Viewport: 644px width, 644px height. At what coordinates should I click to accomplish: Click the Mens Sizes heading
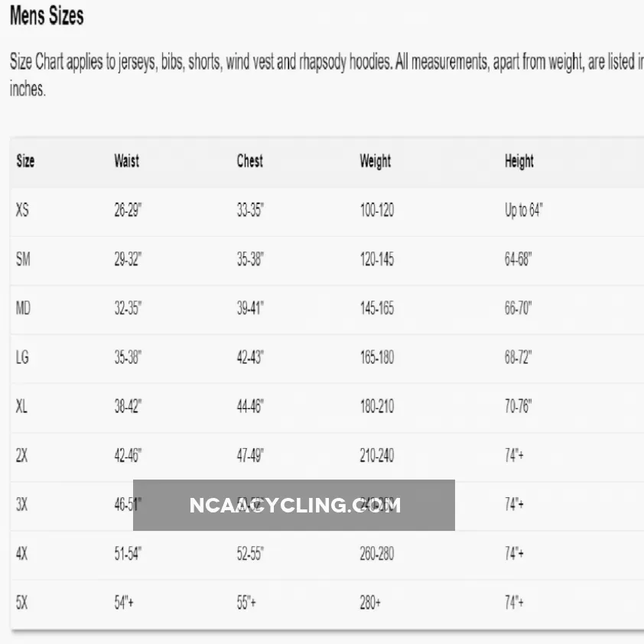pos(47,17)
